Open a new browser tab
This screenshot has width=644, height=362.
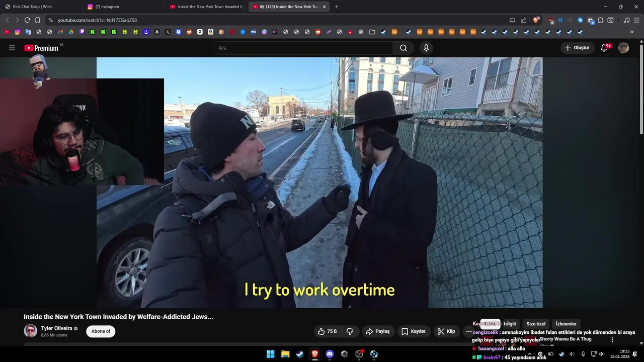(x=337, y=7)
